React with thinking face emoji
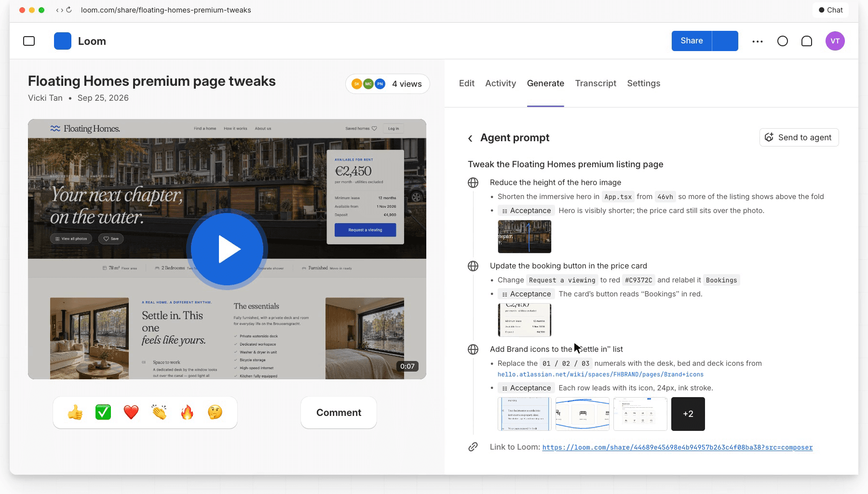The image size is (868, 494). coord(215,413)
